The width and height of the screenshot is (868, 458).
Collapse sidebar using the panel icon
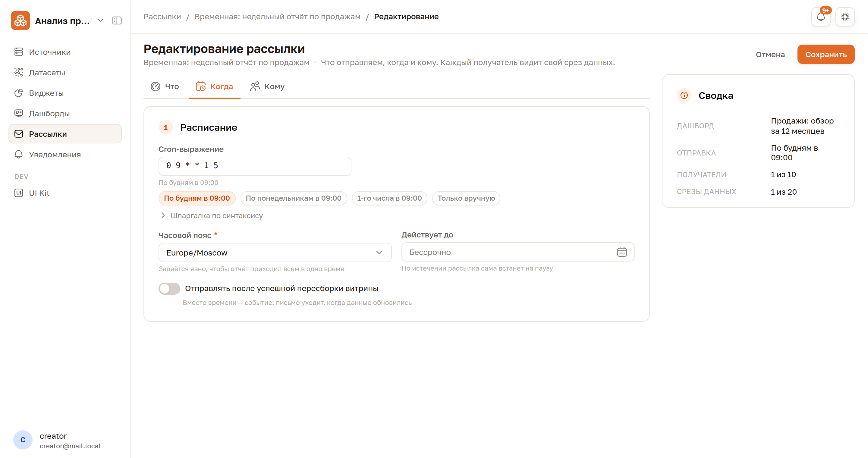tap(117, 20)
